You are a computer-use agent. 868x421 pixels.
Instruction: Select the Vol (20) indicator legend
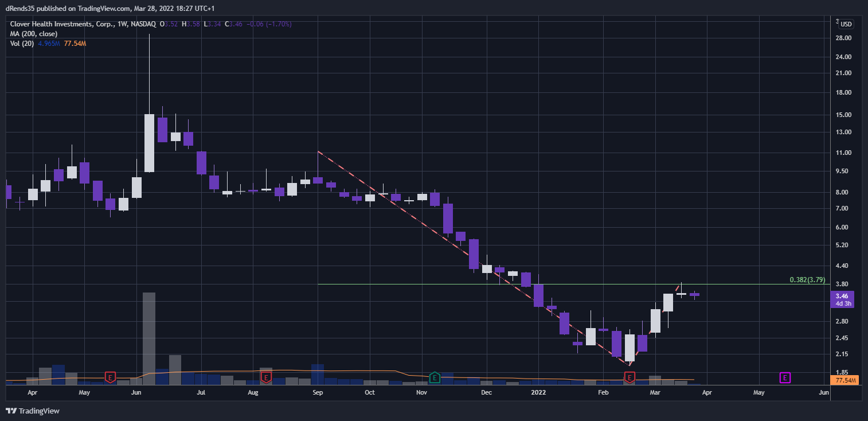tap(22, 44)
